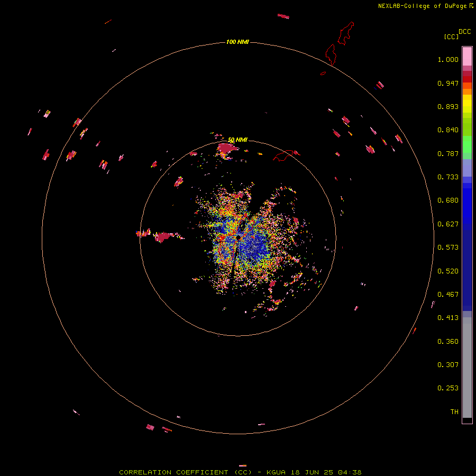Click the 0.413 scale value
Image resolution: width=476 pixels, height=476 pixels.
click(x=448, y=318)
